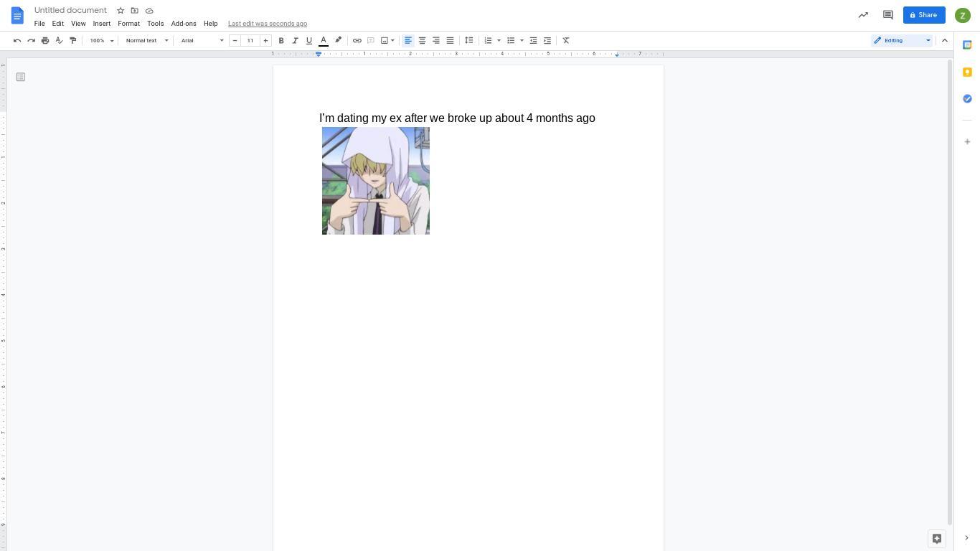Open the text color picker
This screenshot has height=551, width=980.
[324, 41]
